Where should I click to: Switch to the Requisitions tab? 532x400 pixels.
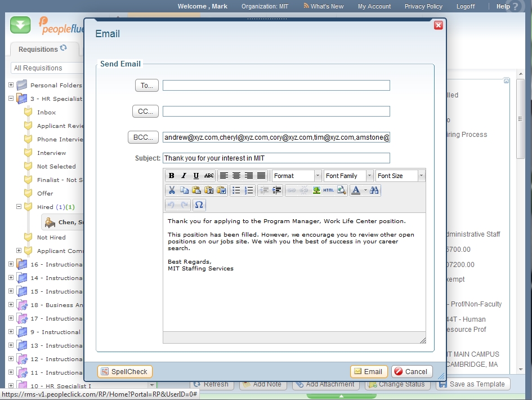43,49
